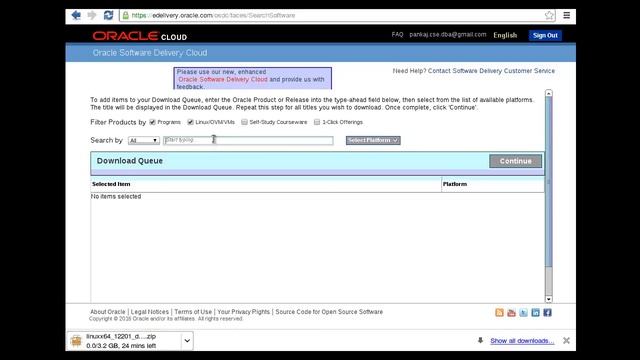Open the RSS feed icon in footer

(x=499, y=313)
